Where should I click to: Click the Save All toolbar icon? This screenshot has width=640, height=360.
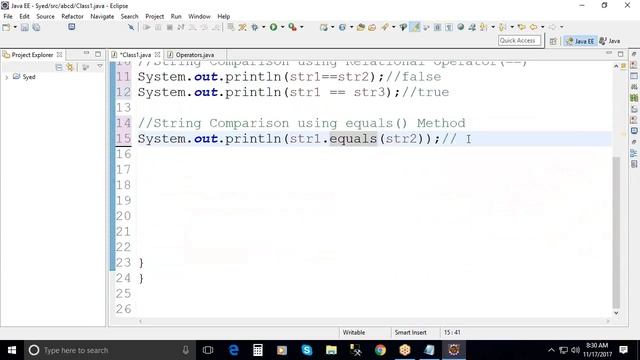pos(36,27)
